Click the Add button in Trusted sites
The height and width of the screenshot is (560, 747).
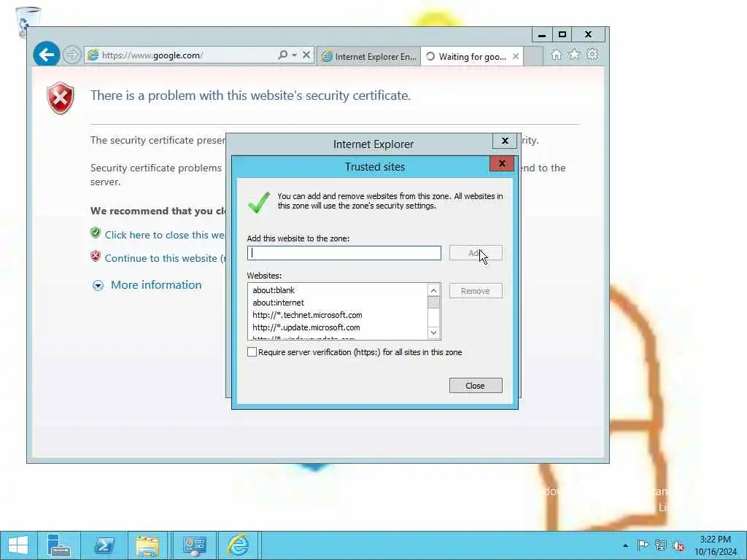pyautogui.click(x=476, y=253)
